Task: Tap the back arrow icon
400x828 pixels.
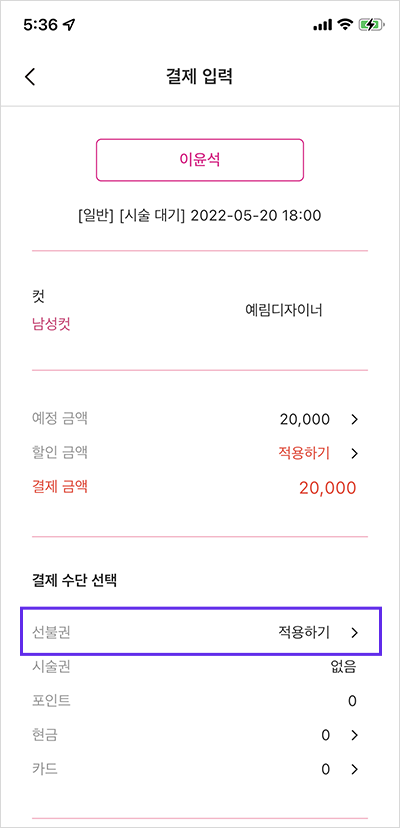Action: [30, 77]
